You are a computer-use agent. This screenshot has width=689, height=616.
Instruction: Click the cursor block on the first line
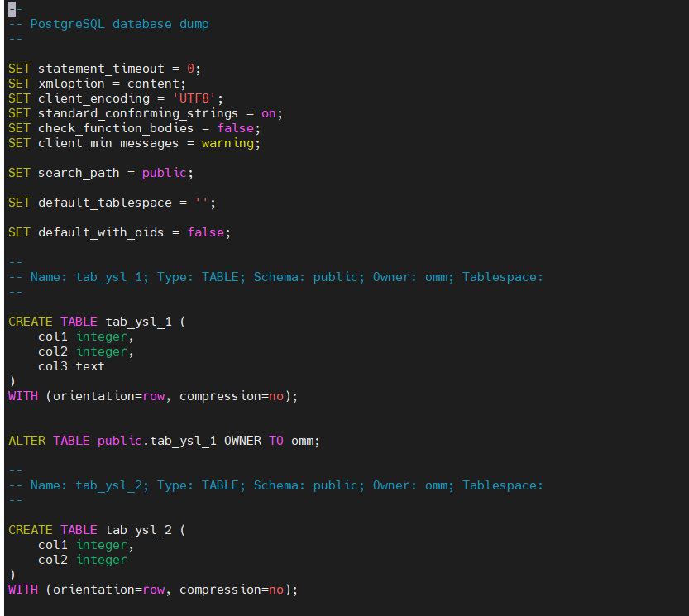(x=12, y=9)
